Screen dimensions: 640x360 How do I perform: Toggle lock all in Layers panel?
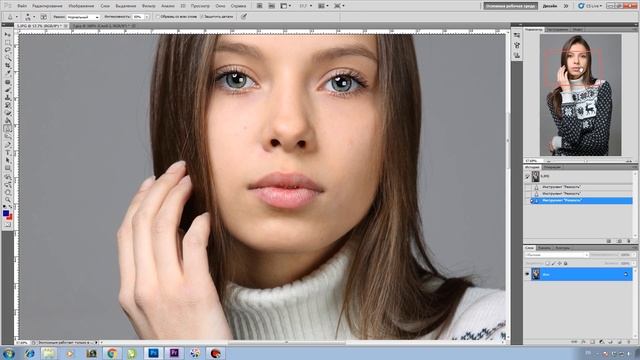click(x=566, y=263)
